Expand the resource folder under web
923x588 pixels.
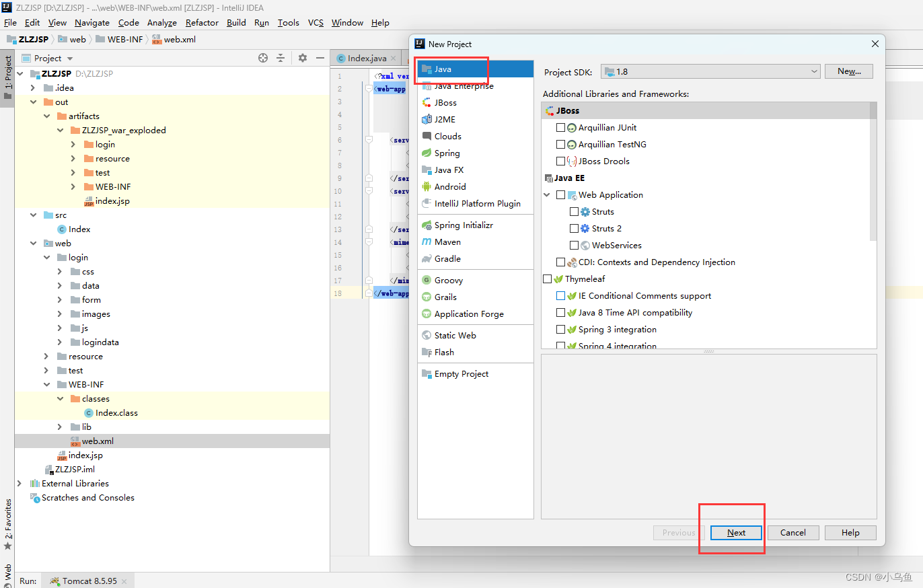click(x=46, y=357)
